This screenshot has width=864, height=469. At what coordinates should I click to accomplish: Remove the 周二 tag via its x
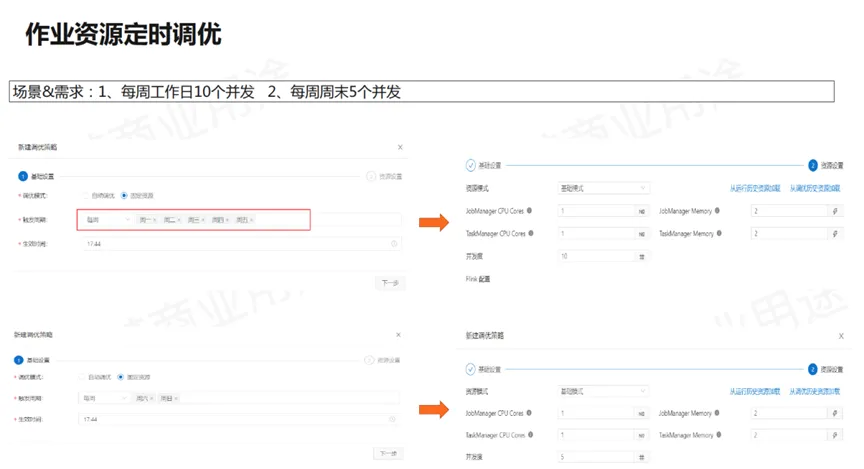coord(179,220)
